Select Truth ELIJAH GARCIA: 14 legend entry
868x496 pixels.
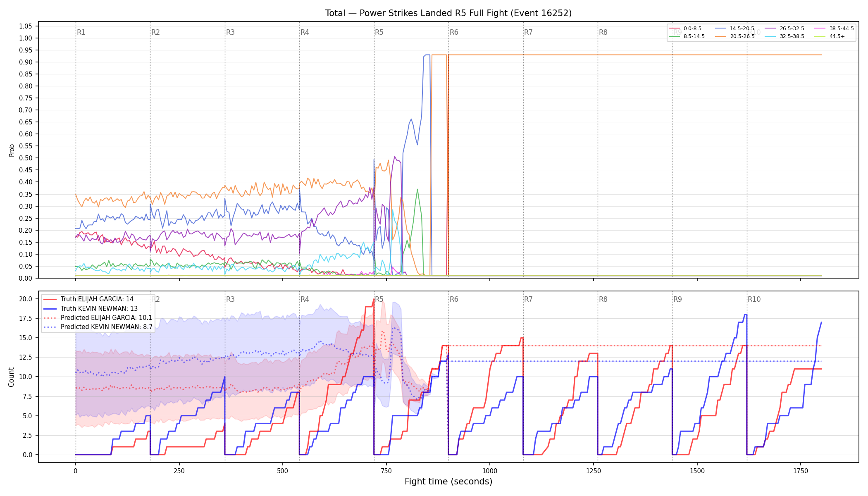point(88,299)
